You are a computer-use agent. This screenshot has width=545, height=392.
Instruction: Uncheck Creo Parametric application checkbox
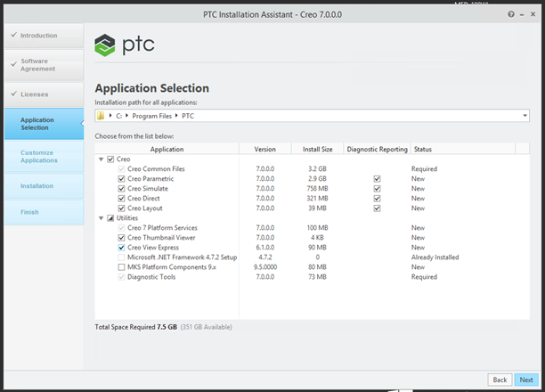coord(121,179)
